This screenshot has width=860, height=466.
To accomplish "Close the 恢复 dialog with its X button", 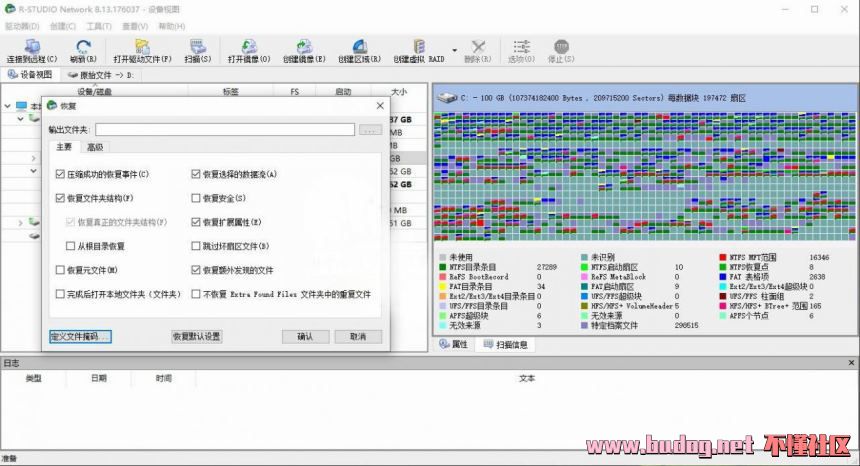I will (380, 105).
